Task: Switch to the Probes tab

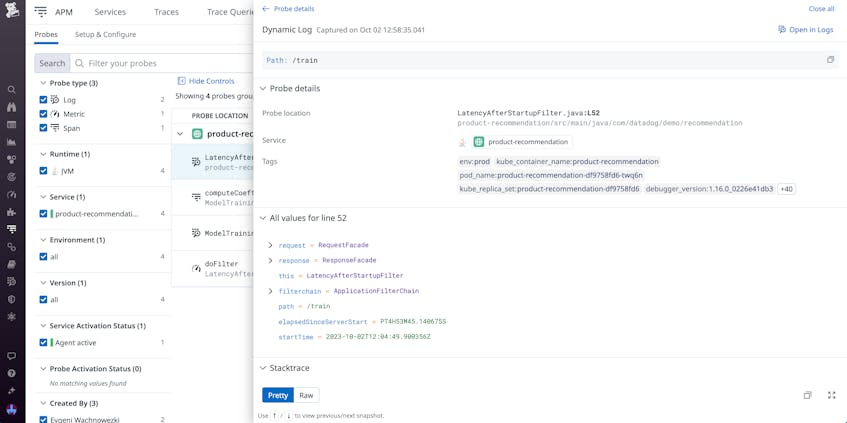Action: coord(46,35)
